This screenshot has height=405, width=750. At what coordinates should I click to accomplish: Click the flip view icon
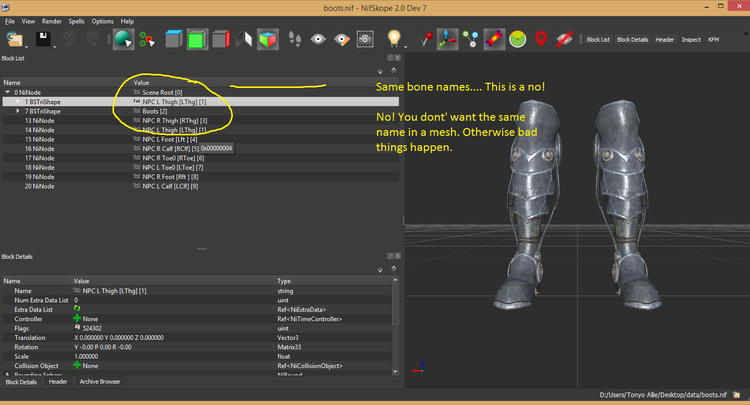click(244, 39)
